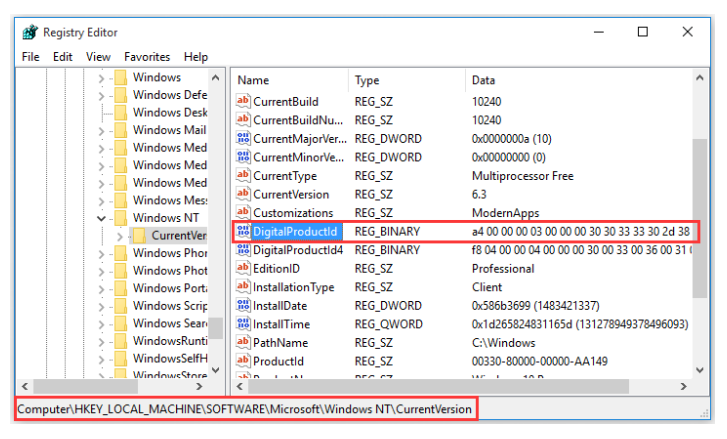Click the folder icon of Windows NT key
This screenshot has width=727, height=439.
(122, 218)
